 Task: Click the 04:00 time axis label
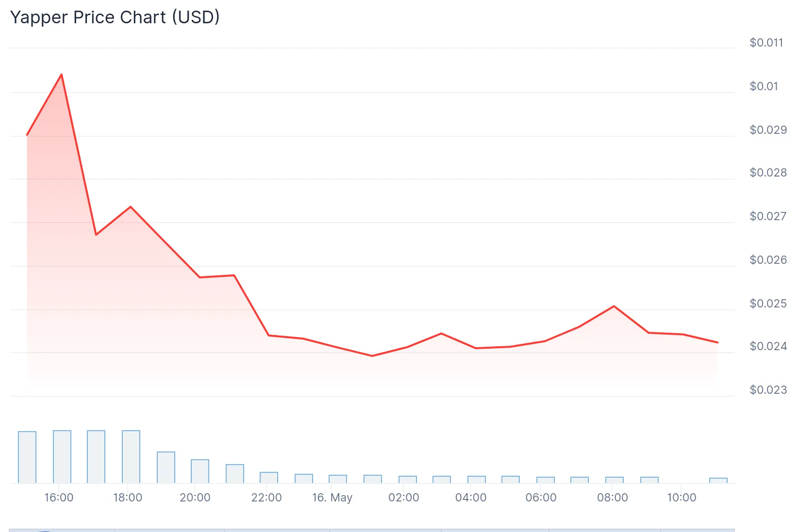(471, 498)
